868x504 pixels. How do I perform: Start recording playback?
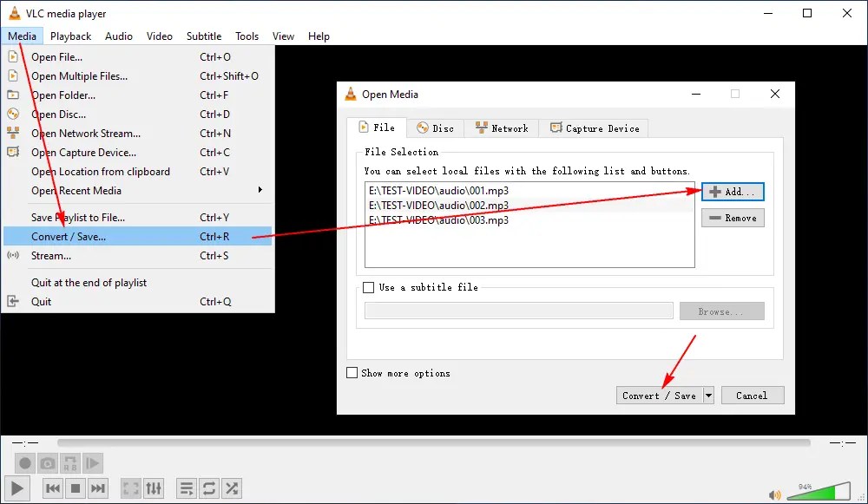pos(25,463)
